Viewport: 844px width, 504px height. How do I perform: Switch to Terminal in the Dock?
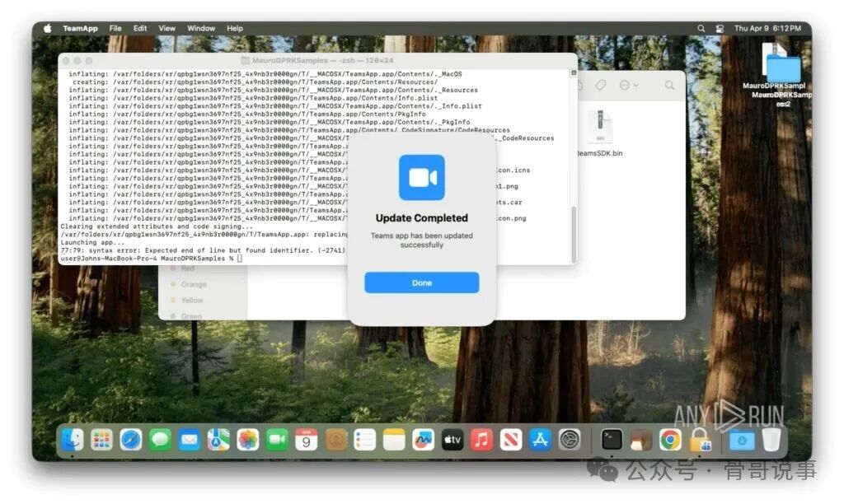[x=612, y=440]
